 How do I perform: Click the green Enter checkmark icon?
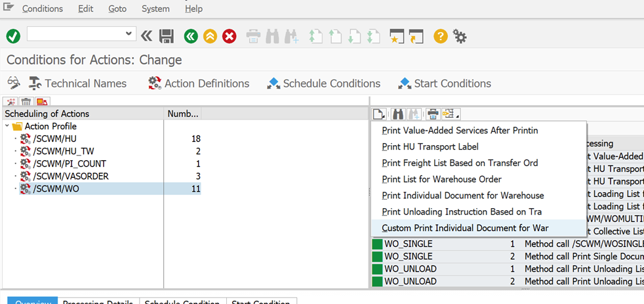13,36
